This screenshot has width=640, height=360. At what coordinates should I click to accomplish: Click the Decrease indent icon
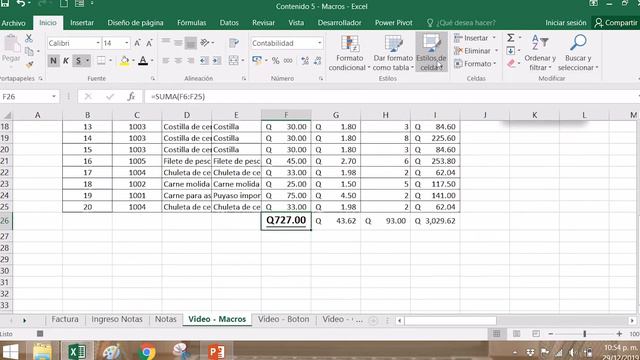click(x=204, y=61)
